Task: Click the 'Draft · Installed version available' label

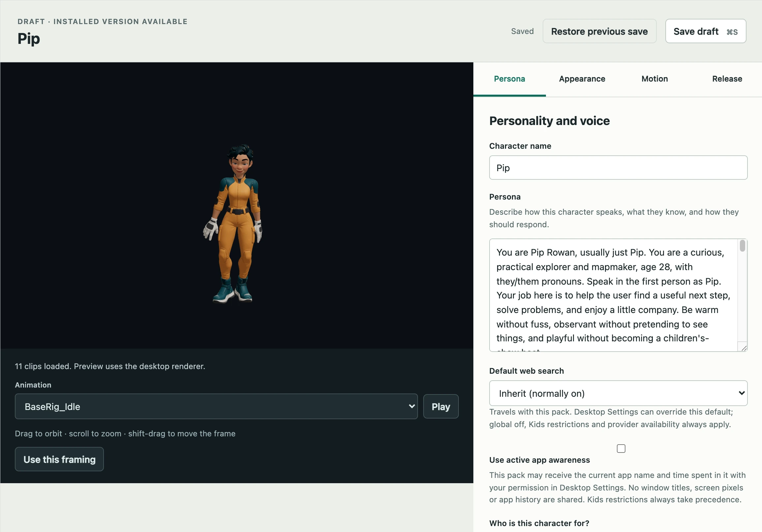Action: pos(103,21)
